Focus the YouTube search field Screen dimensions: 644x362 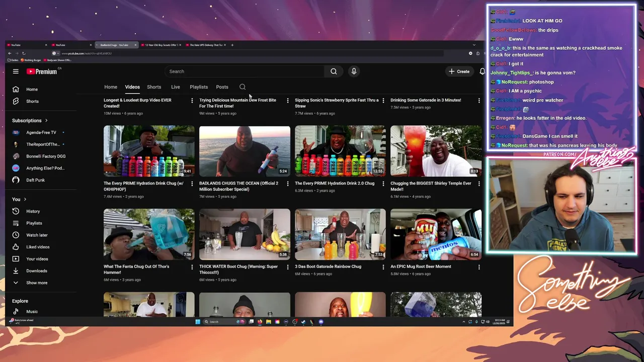pos(245,71)
